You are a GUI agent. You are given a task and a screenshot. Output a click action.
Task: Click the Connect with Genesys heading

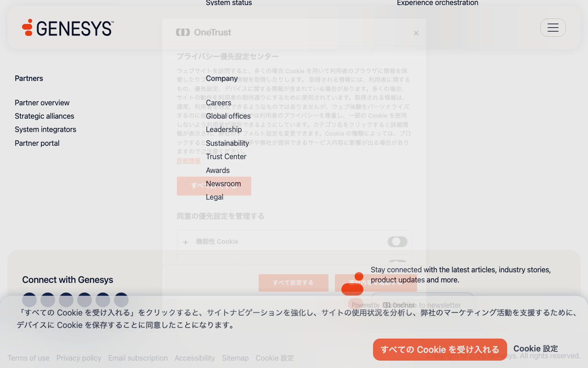(68, 280)
